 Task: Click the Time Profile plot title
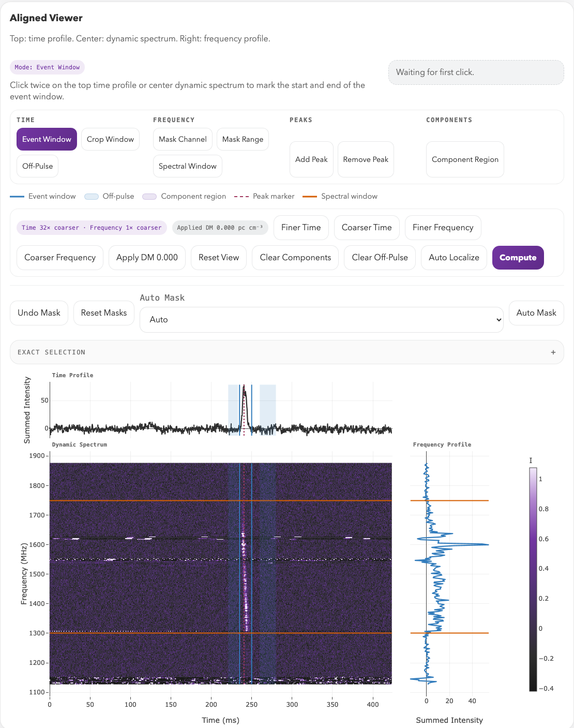click(x=72, y=375)
